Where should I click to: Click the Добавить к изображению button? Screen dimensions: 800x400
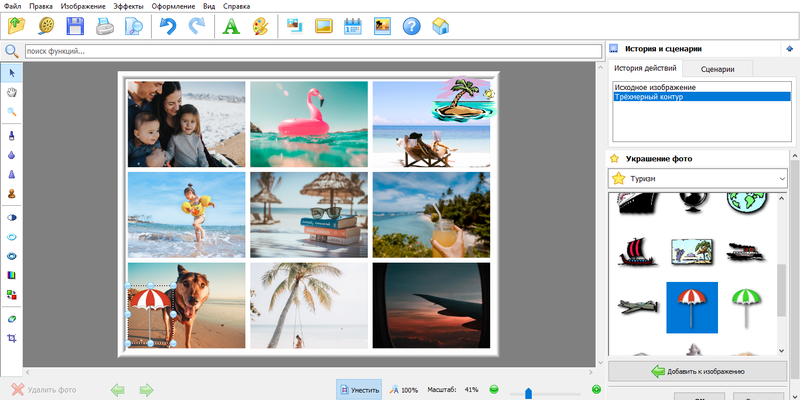point(698,371)
